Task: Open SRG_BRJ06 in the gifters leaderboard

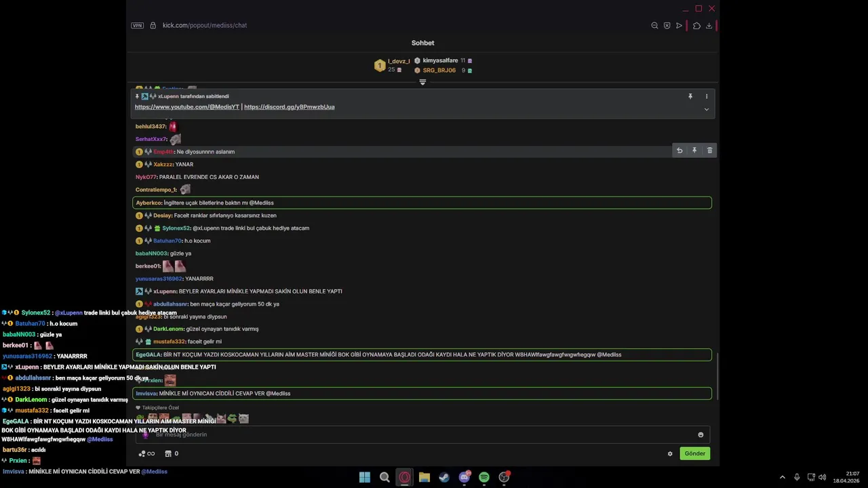Action: (x=439, y=70)
